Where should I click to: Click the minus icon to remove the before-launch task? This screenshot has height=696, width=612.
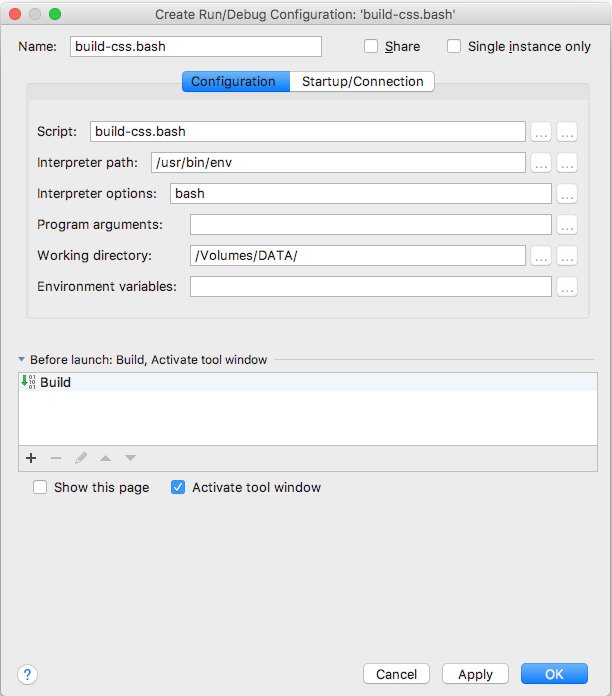[56, 458]
